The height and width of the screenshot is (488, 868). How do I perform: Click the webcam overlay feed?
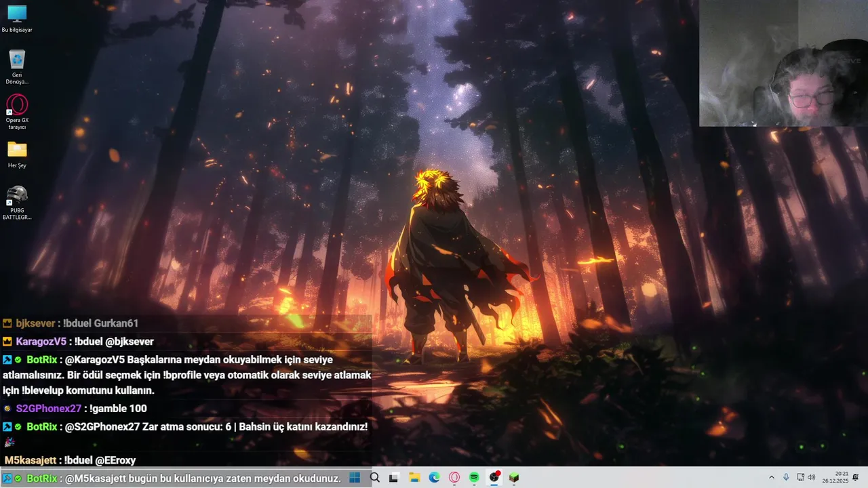(x=783, y=63)
